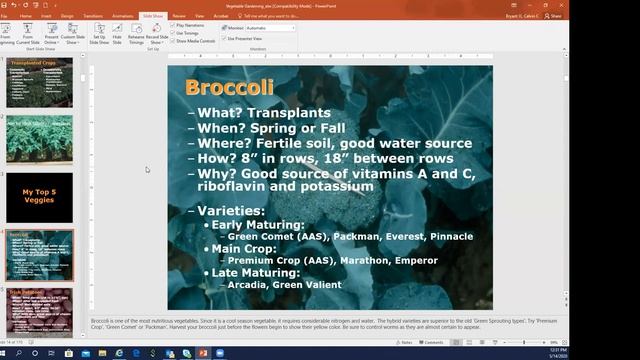Select the green plants slide thumbnail
This screenshot has height=360, width=640.
40,139
